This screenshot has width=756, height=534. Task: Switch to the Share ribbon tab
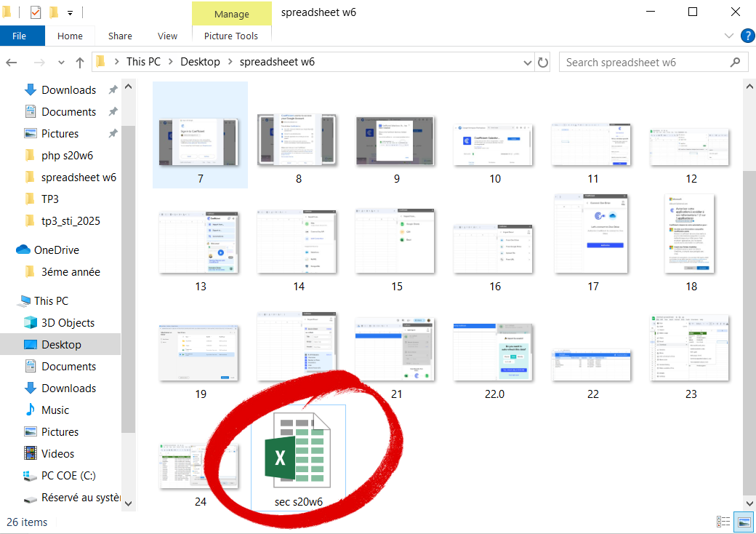[120, 36]
